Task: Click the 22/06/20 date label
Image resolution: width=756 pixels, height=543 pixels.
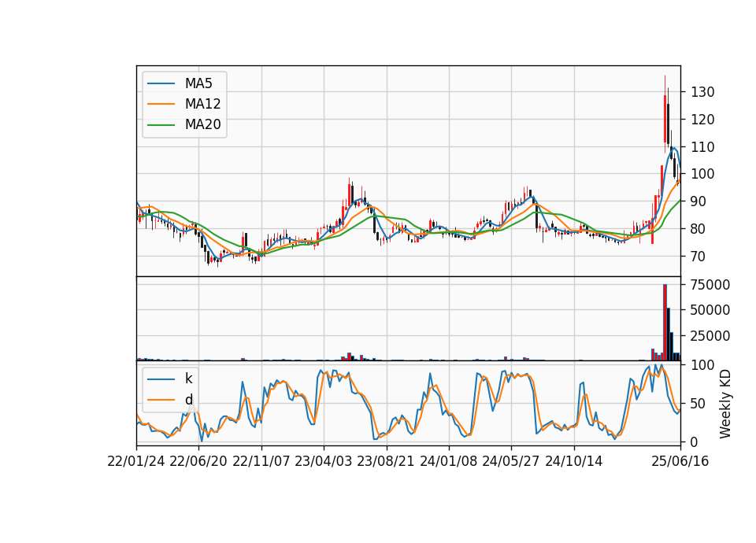Action: 198,462
